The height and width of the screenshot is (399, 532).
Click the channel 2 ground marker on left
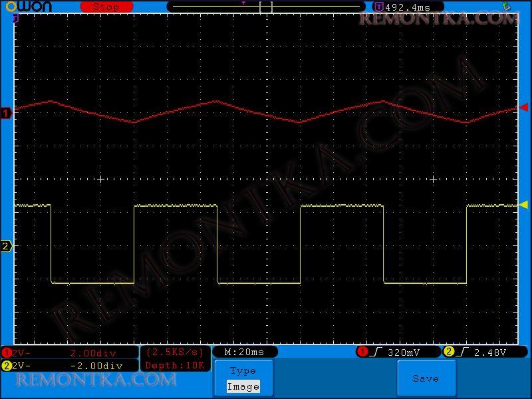point(7,246)
